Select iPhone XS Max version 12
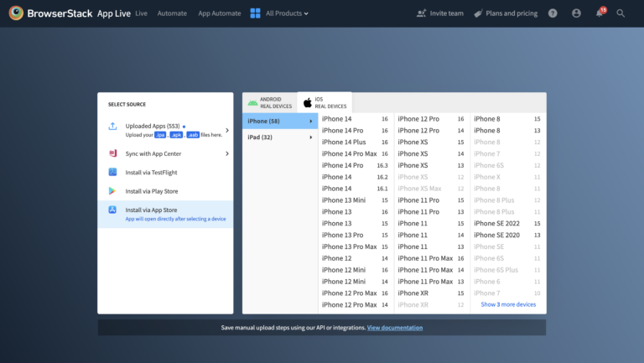Screen dimensions: 644x363 [431, 189]
